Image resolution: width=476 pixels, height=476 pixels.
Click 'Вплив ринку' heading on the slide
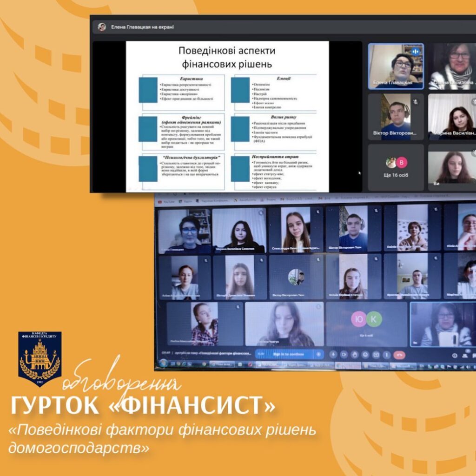[284, 117]
